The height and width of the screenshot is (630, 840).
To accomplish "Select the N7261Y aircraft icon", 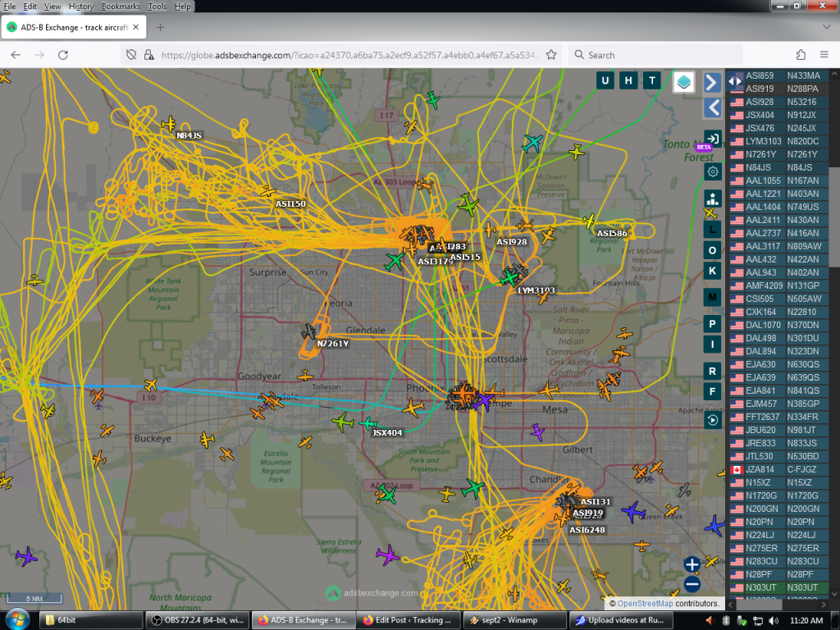I will tap(308, 332).
